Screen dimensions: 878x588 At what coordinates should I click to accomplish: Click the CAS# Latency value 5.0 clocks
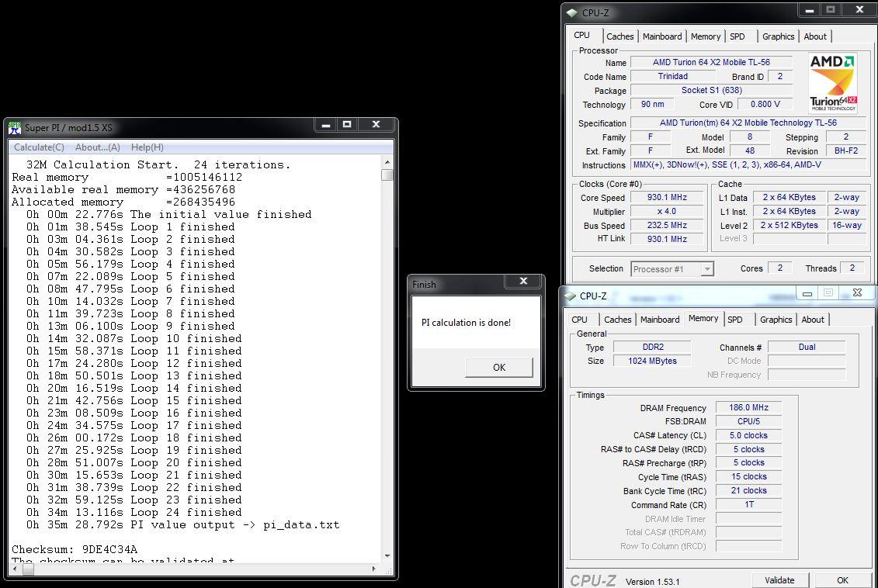tap(748, 435)
